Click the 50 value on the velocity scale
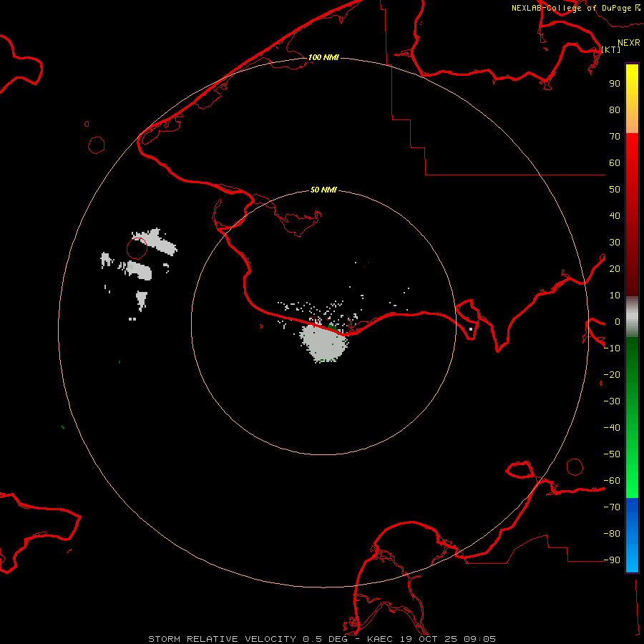 pyautogui.click(x=615, y=190)
